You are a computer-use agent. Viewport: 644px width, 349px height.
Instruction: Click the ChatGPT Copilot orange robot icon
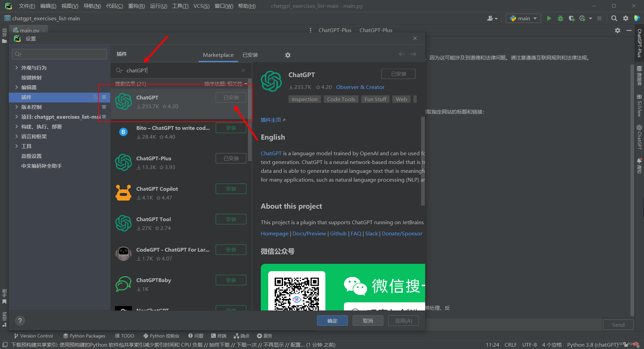pos(123,193)
